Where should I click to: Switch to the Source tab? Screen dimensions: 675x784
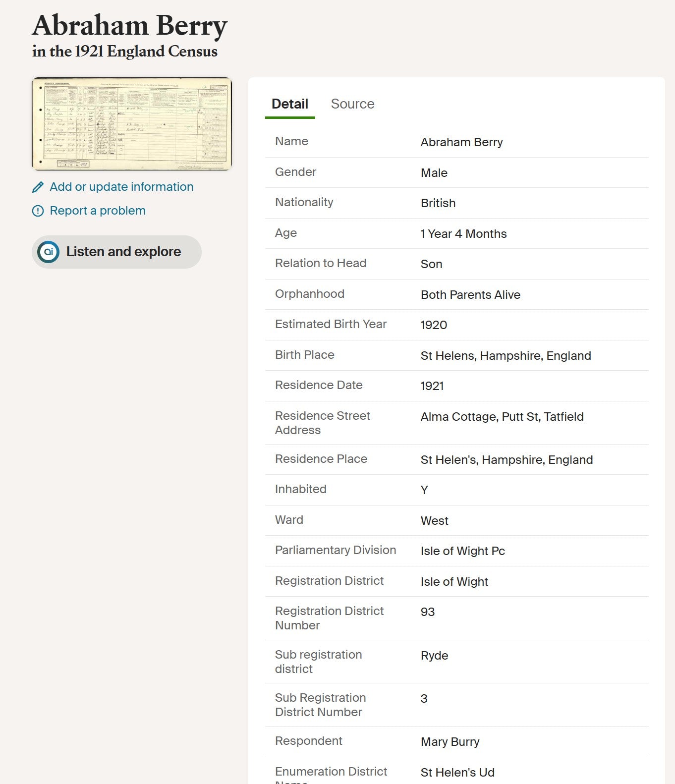pyautogui.click(x=352, y=104)
